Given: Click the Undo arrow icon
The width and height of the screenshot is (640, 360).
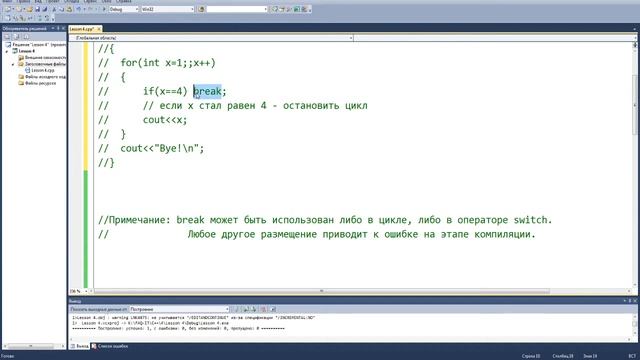Looking at the screenshot, I should coord(79,9).
